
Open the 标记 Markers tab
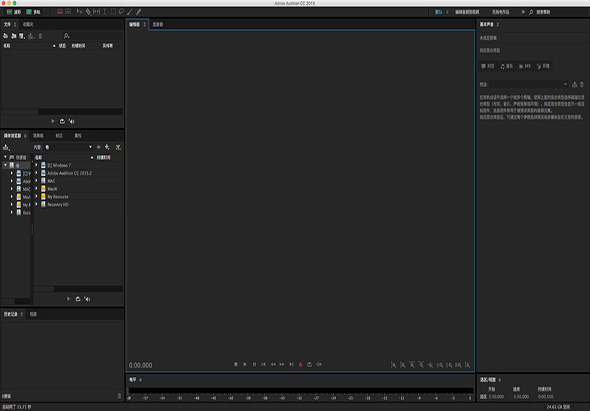click(x=59, y=135)
